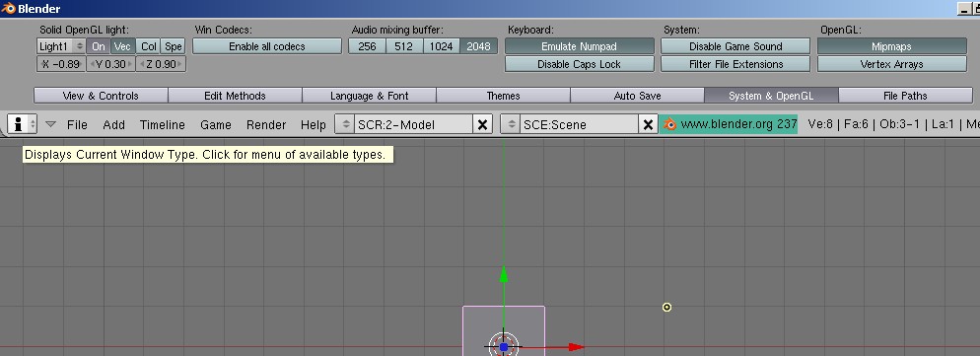The height and width of the screenshot is (356, 980).
Task: Switch to Language & Font tab
Action: (x=370, y=96)
